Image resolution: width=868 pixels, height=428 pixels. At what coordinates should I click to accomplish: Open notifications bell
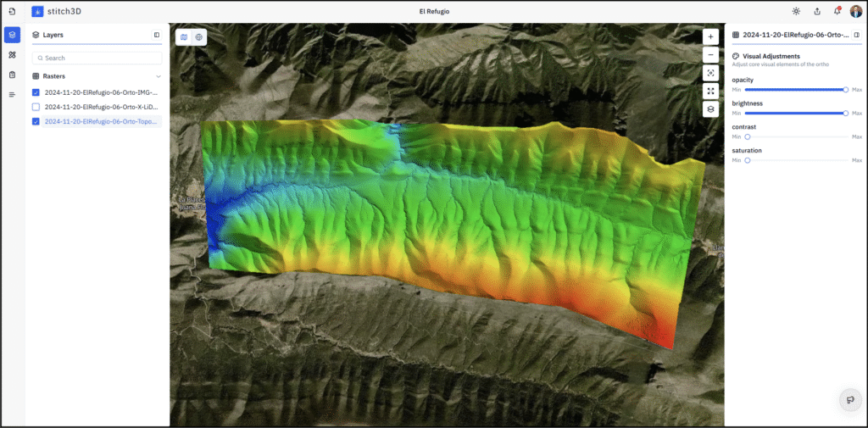click(837, 11)
